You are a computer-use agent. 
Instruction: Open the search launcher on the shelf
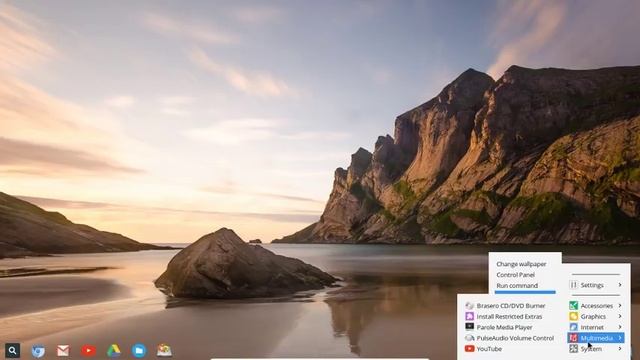12,350
